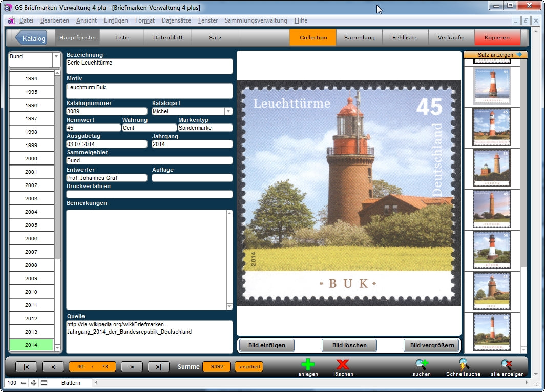Jump to first record navigation button
The width and height of the screenshot is (545, 392).
[26, 367]
